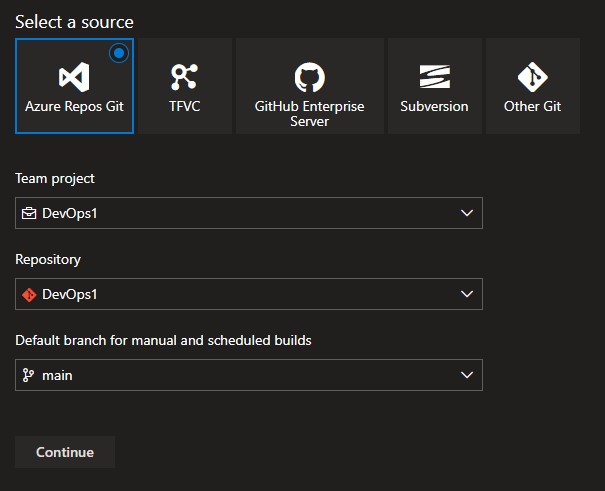The image size is (605, 491).
Task: Select the Azure Repos Git source icon
Action: (74, 77)
